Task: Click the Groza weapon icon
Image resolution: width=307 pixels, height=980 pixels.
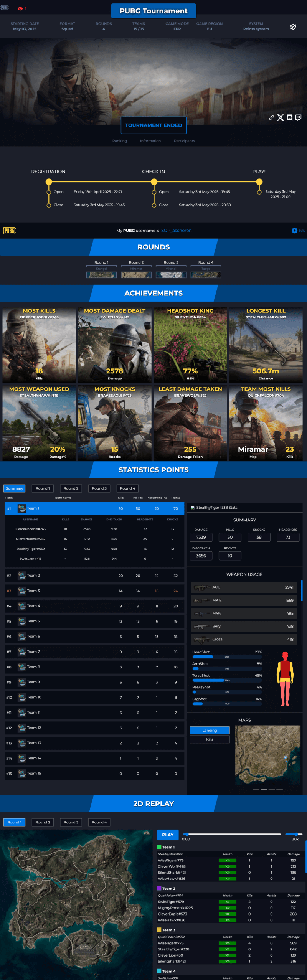Action: (x=201, y=640)
